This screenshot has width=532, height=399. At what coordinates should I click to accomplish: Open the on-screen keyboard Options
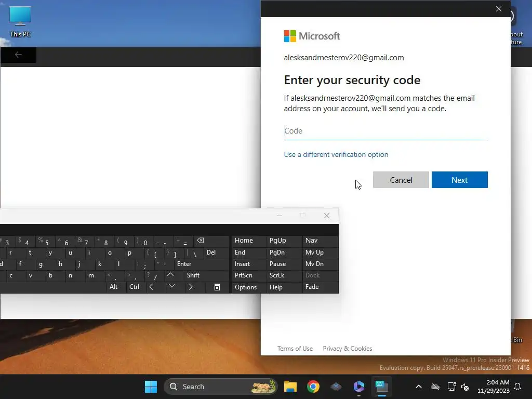[248, 287]
